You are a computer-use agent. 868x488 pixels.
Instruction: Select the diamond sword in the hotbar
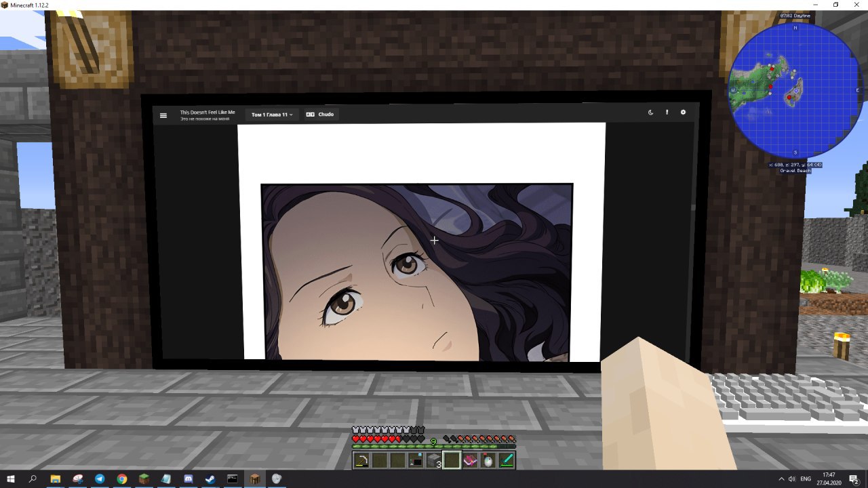point(507,461)
